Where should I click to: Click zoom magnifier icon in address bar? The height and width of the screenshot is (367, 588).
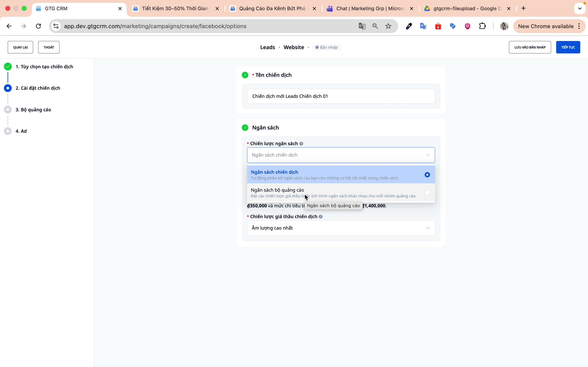pos(375,26)
